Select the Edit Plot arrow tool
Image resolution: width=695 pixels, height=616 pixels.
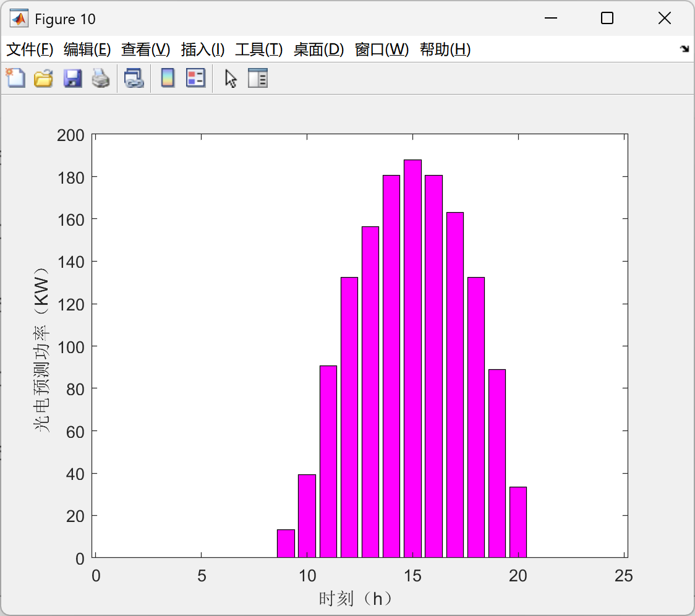pos(231,79)
